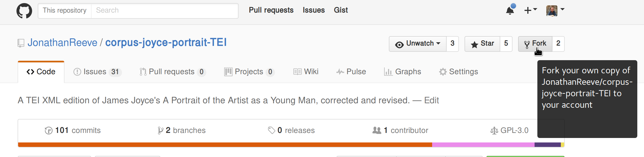644x157 pixels.
Task: Switch to the Issues tab
Action: 97,72
